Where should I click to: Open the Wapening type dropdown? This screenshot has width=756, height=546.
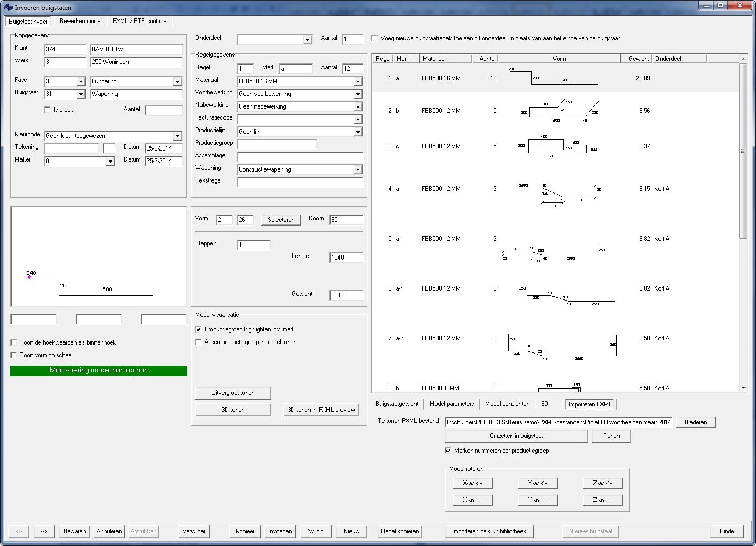tap(358, 169)
